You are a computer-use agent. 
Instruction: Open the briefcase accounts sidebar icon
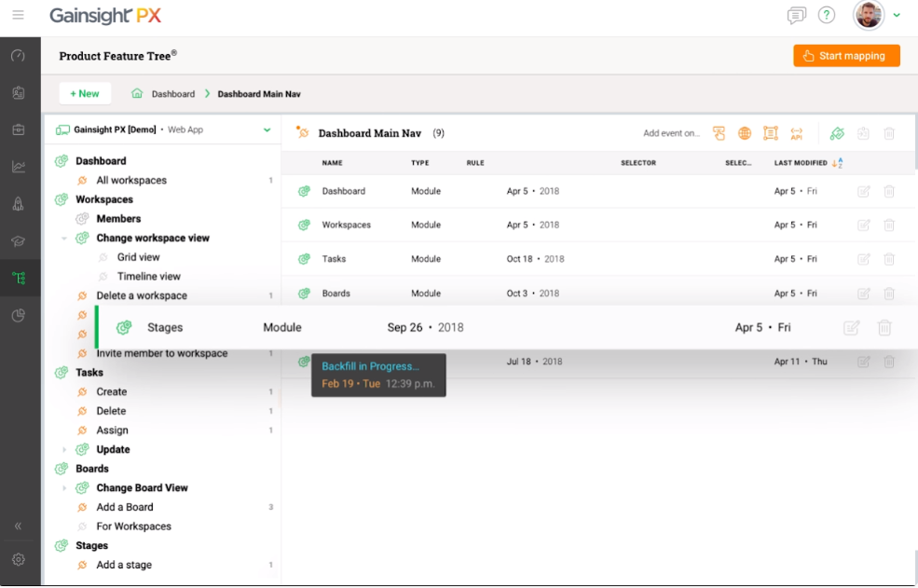(18, 130)
